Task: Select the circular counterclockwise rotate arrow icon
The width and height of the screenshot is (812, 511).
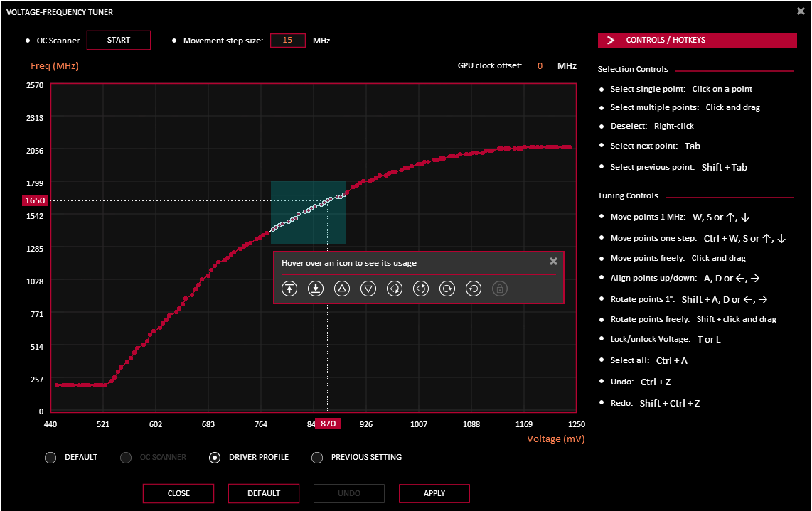Action: (474, 289)
